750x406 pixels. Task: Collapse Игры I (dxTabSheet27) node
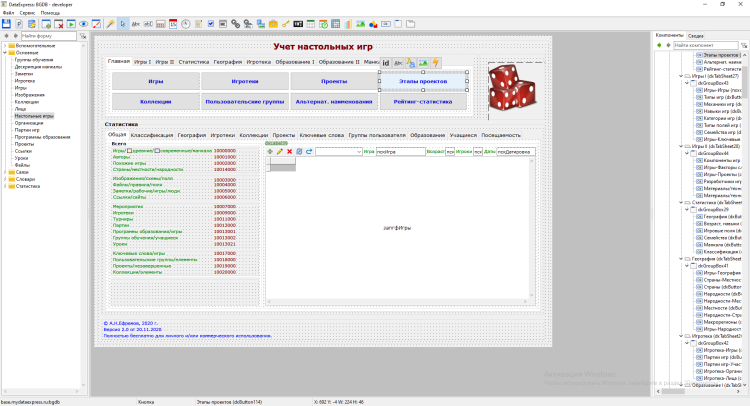pyautogui.click(x=681, y=76)
